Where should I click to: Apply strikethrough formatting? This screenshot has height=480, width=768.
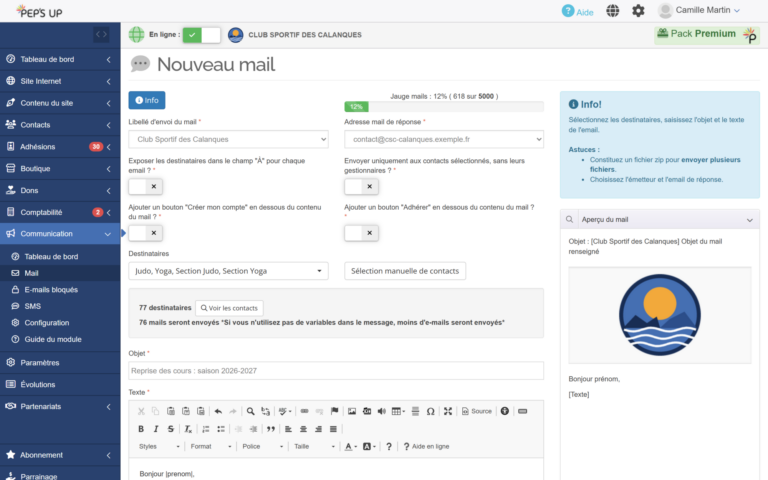tap(170, 429)
